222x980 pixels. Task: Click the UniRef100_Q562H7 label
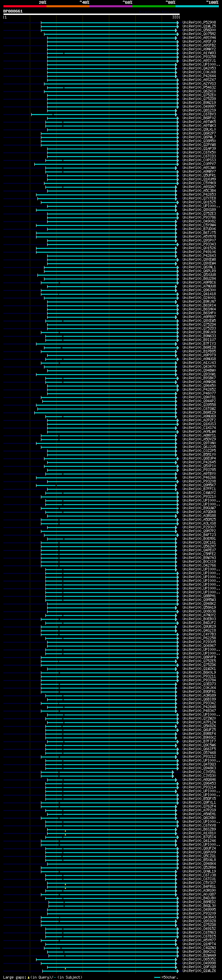click(x=199, y=546)
